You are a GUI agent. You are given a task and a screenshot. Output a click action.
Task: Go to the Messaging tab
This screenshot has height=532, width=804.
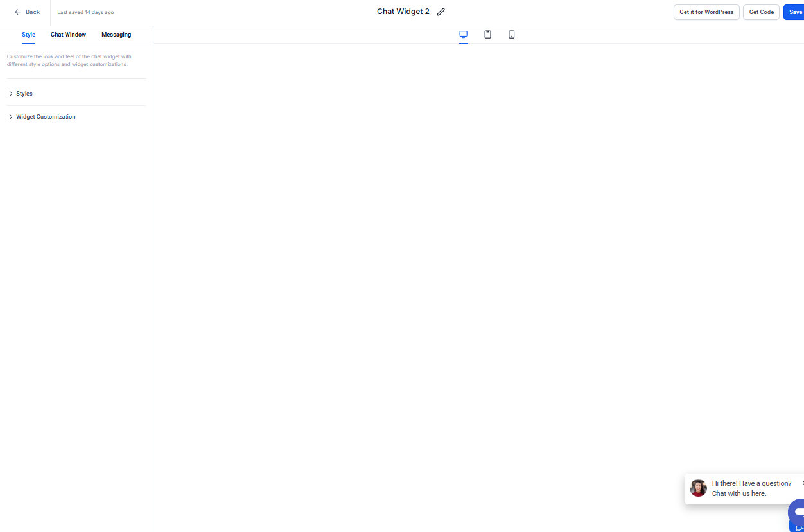pyautogui.click(x=116, y=35)
